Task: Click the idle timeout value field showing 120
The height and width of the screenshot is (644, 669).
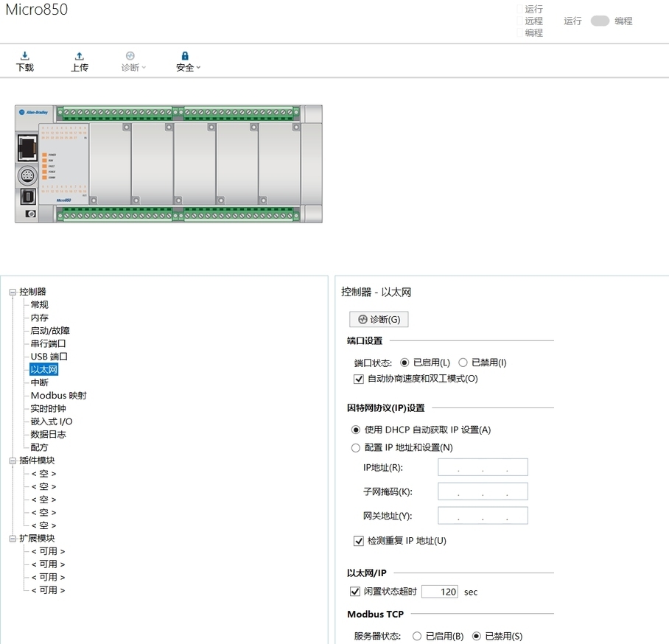Action: pos(440,592)
